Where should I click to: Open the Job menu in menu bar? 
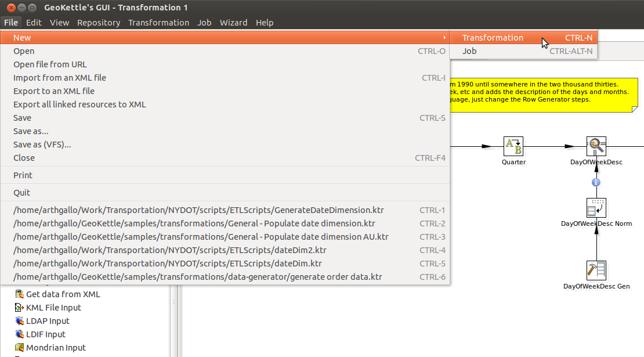pos(204,23)
